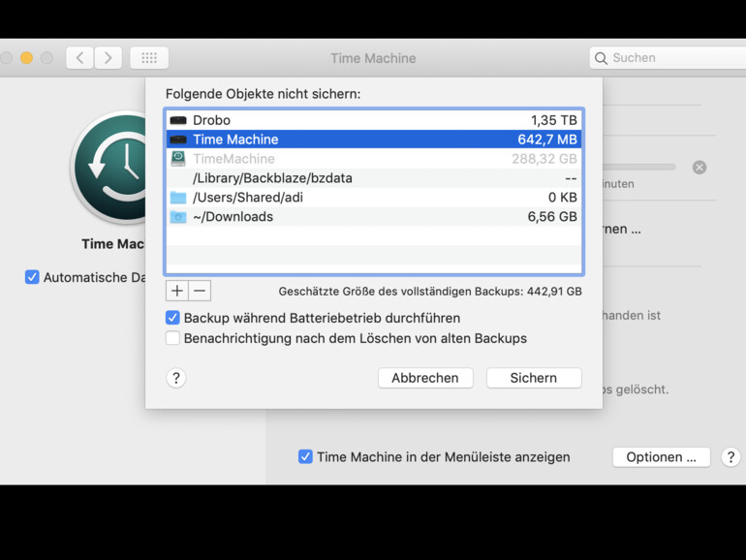
Task: Click the Drobo drive icon
Action: [178, 120]
